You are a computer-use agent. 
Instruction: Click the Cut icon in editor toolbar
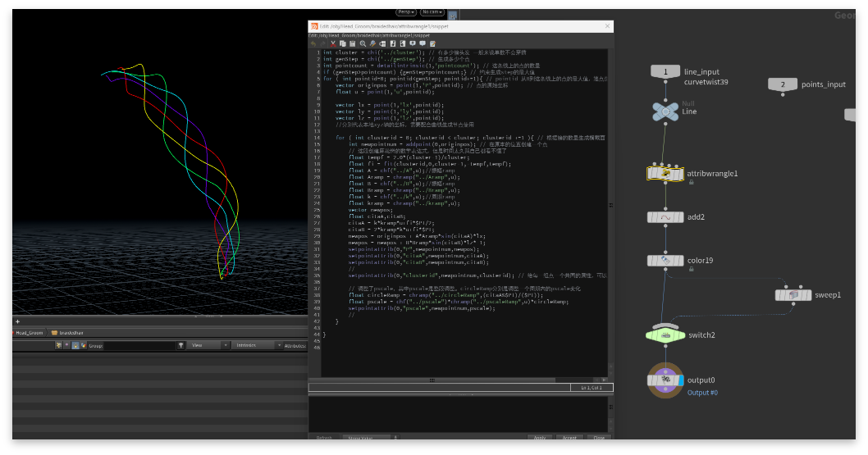[333, 43]
